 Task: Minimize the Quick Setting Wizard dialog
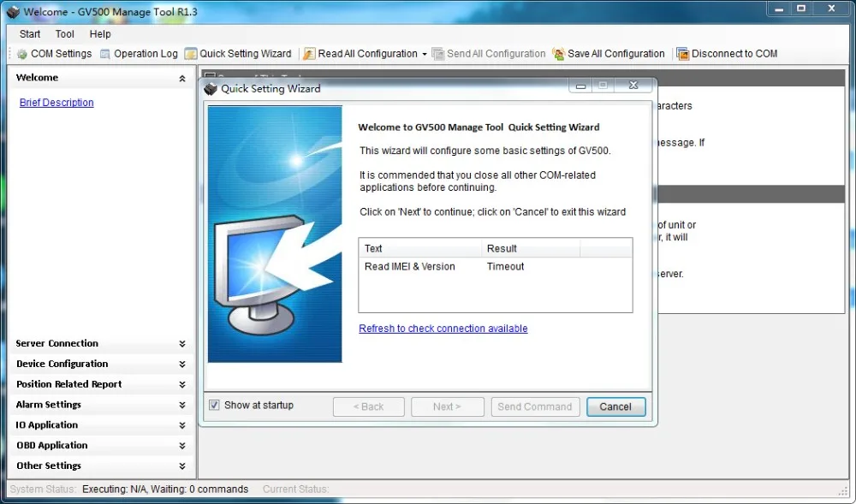(581, 86)
